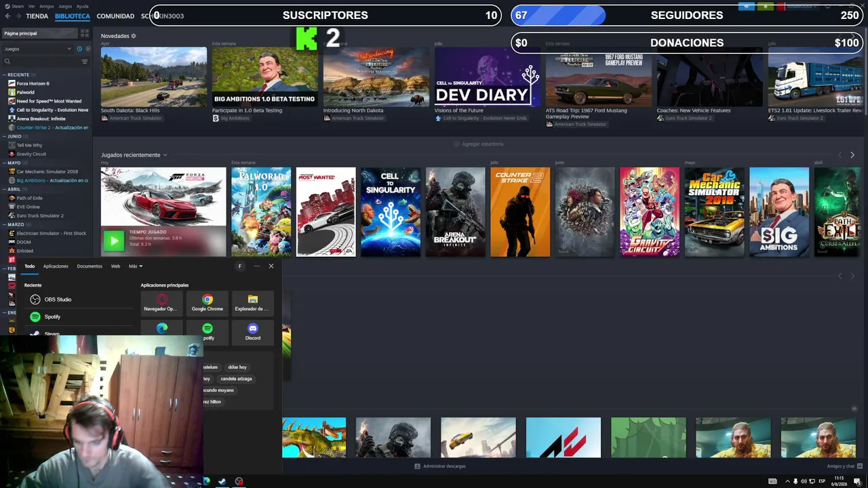Select Palworld in library list

(x=26, y=92)
